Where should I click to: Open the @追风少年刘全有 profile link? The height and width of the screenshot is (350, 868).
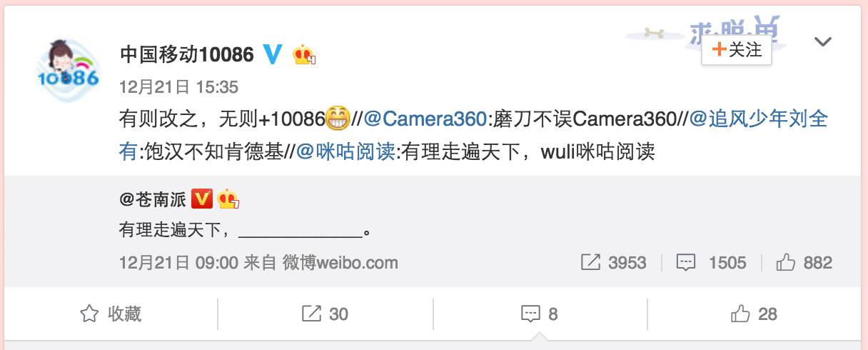(x=473, y=134)
